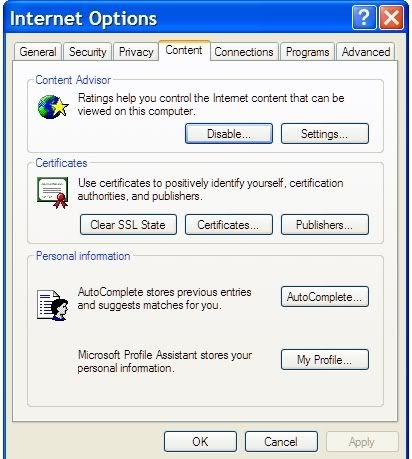Confirm the dialog with OK
Image resolution: width=412 pixels, height=459 pixels.
click(x=200, y=442)
